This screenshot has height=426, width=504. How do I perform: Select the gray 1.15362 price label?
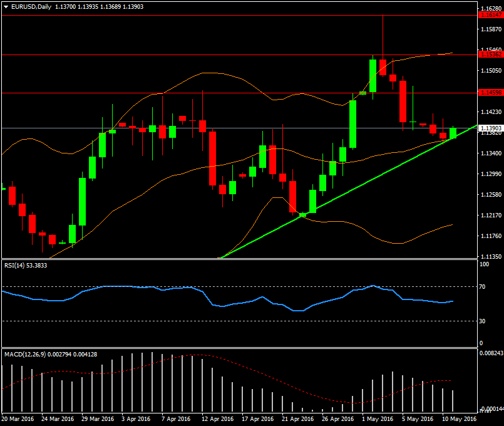490,55
